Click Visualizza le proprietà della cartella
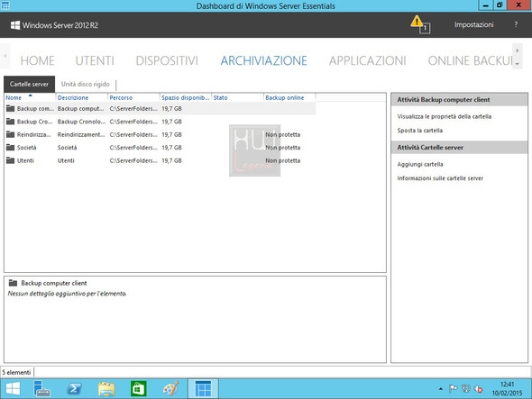 pos(445,116)
